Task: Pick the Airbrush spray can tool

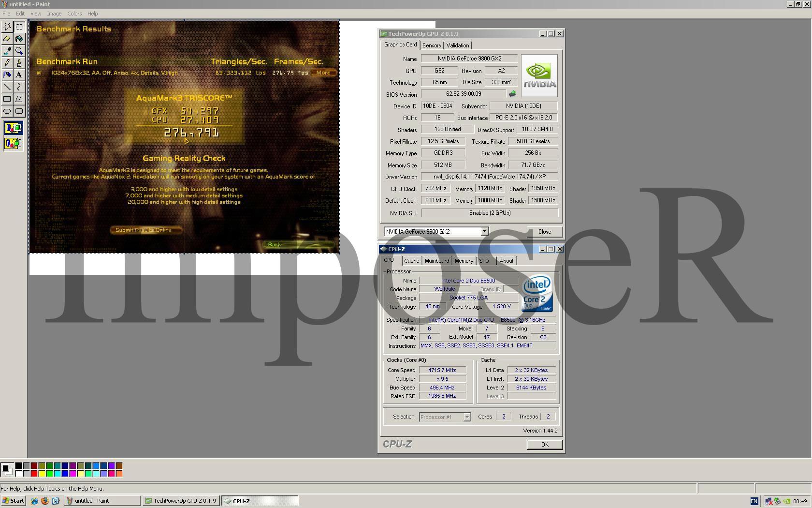Action: 7,75
